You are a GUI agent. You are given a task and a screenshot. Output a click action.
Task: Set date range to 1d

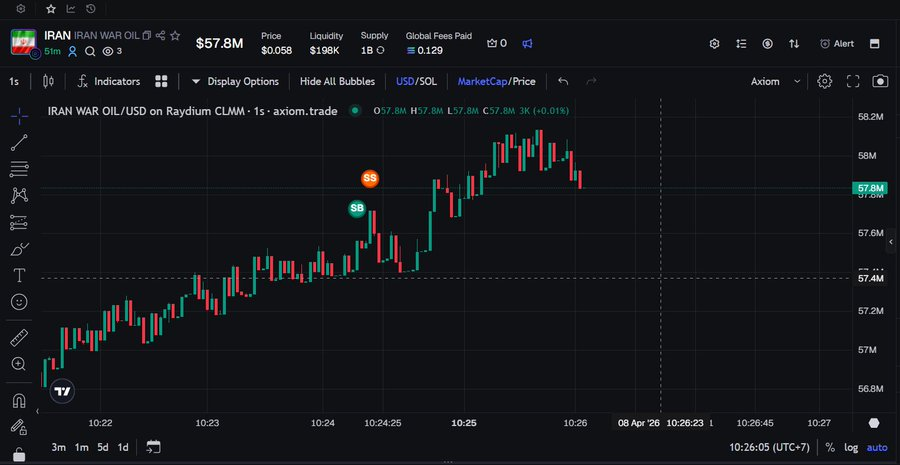(x=123, y=447)
